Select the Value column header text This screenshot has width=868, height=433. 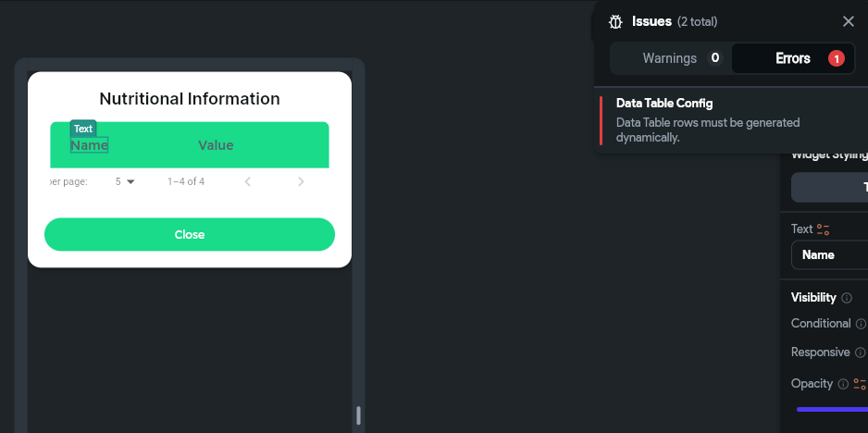click(x=216, y=145)
